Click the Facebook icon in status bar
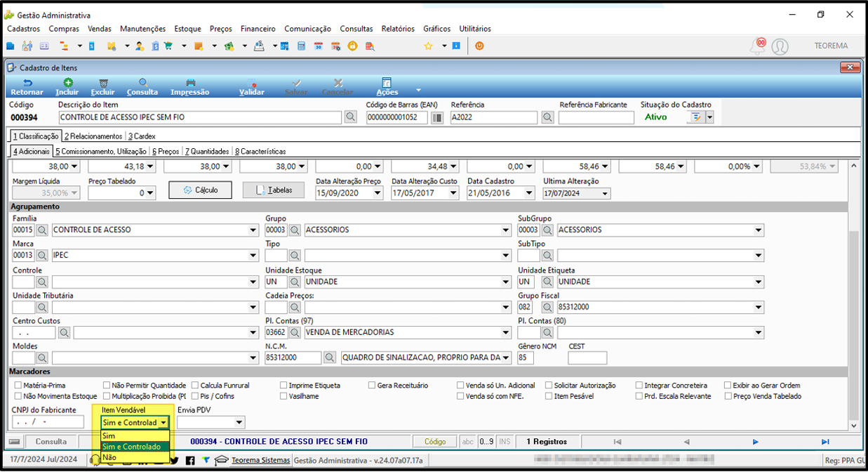 [x=190, y=461]
